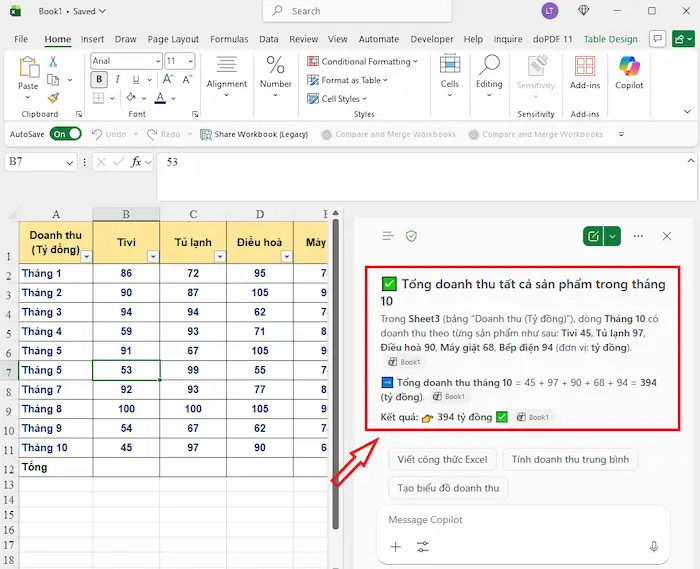
Task: Click the Copilot button in the ribbon
Action: click(x=629, y=73)
